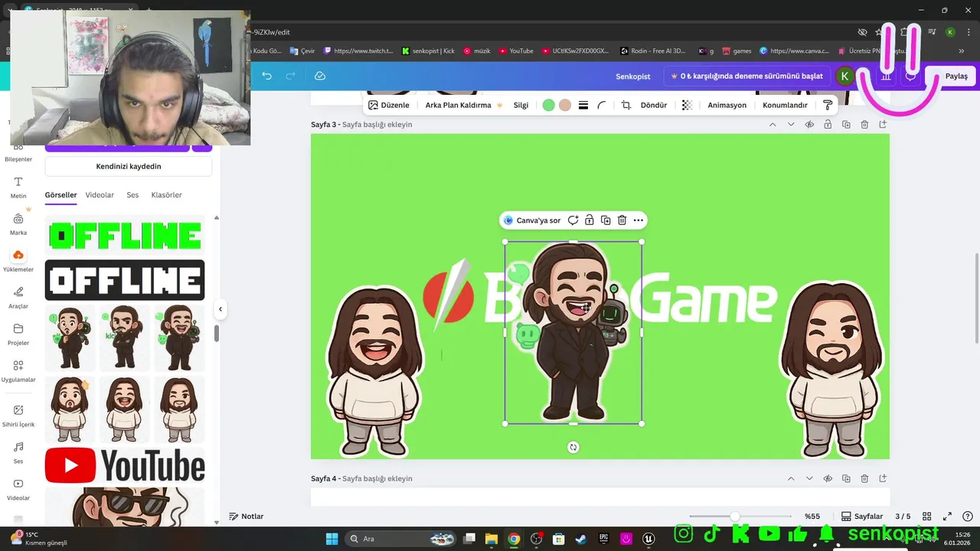Viewport: 980px width, 551px height.
Task: Switch to the Videolar tab in uploads
Action: click(x=100, y=195)
